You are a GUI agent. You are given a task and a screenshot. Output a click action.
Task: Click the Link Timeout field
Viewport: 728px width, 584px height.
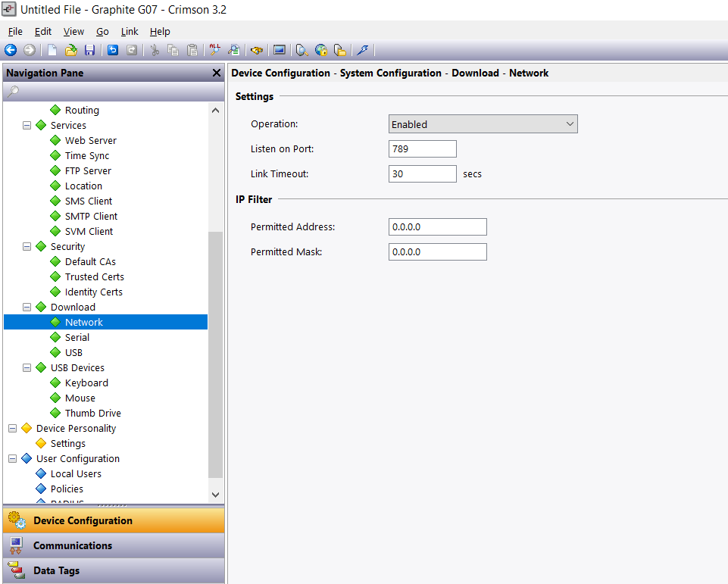point(423,174)
